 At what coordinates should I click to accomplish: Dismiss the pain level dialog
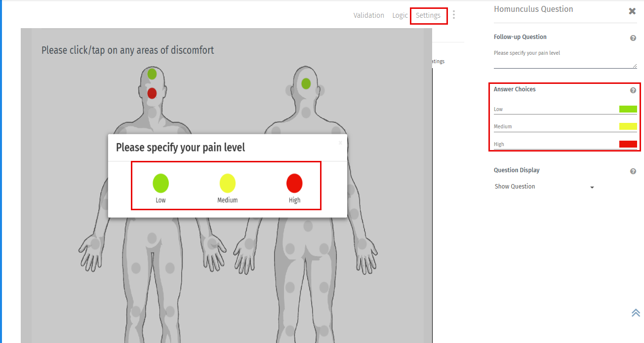pos(340,143)
